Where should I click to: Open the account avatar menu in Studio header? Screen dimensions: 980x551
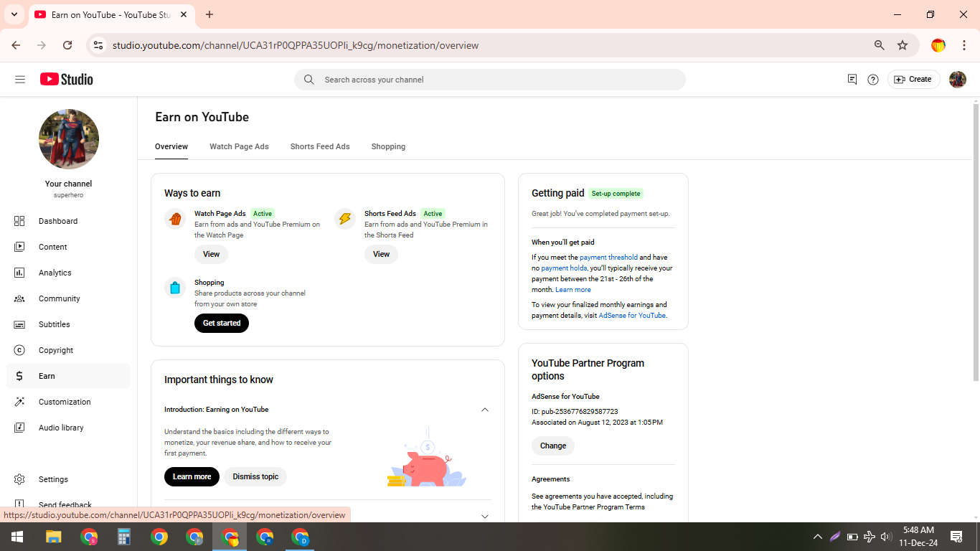(x=958, y=80)
